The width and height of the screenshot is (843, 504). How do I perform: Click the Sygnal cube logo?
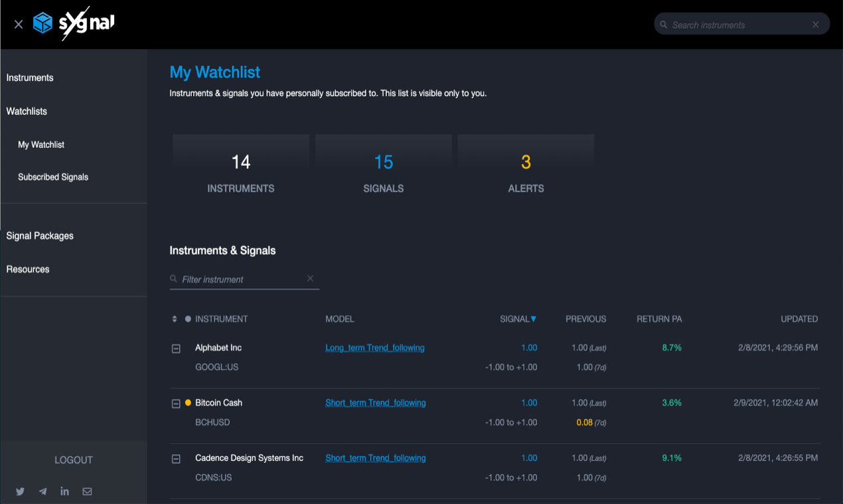(x=42, y=23)
